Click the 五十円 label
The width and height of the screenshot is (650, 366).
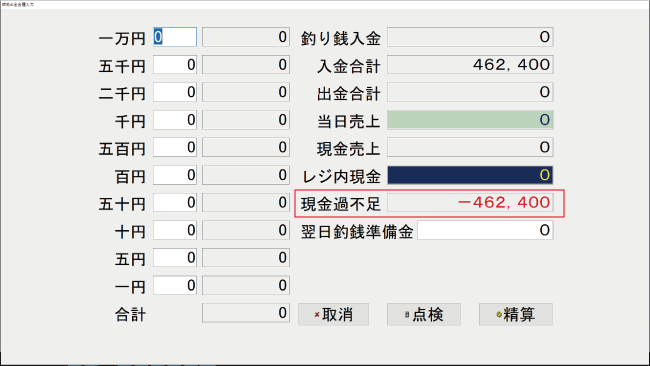coord(122,204)
